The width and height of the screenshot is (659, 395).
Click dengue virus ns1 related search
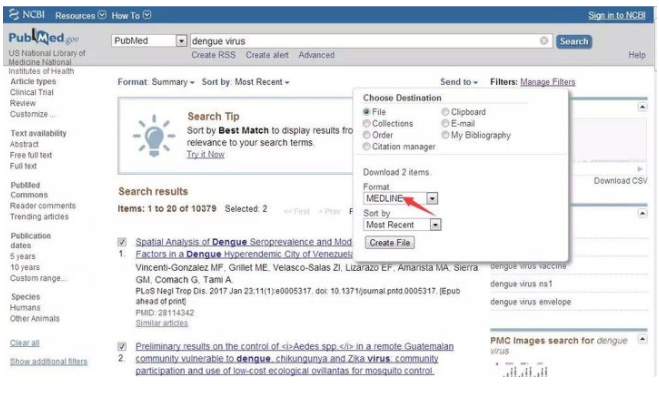[x=521, y=284]
